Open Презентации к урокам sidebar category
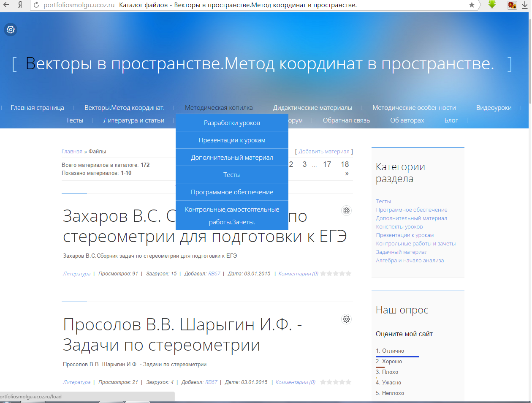 [405, 235]
